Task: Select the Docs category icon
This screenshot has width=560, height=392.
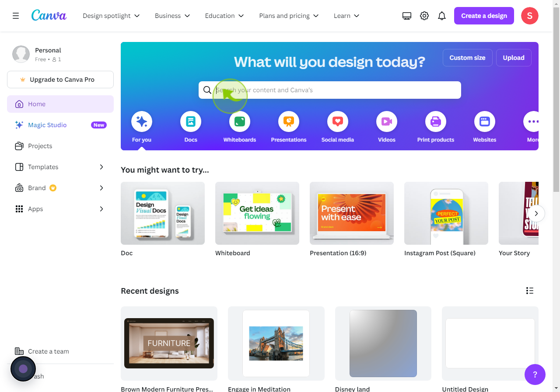Action: (x=191, y=121)
